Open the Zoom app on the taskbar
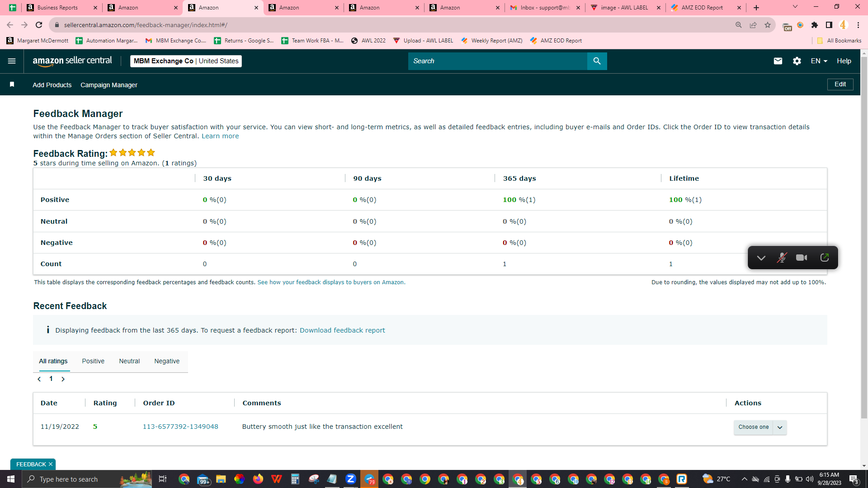 tap(350, 479)
